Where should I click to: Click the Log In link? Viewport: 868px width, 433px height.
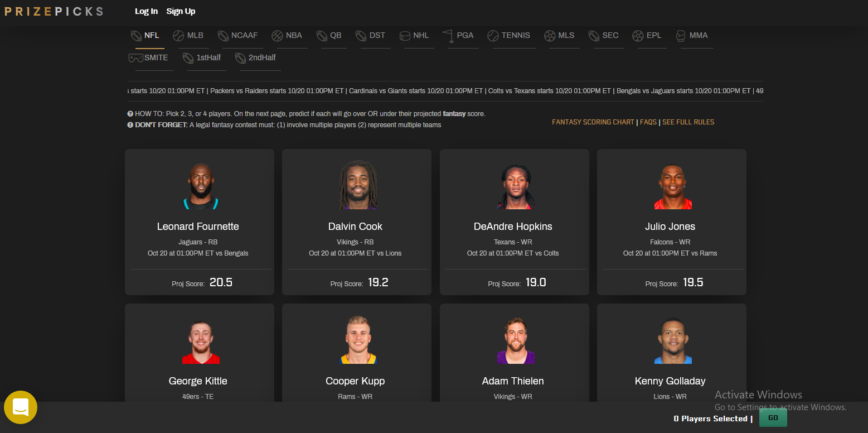(146, 11)
